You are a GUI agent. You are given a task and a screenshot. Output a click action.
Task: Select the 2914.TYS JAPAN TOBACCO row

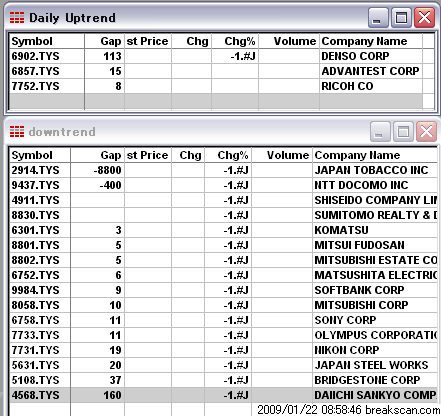pos(223,170)
